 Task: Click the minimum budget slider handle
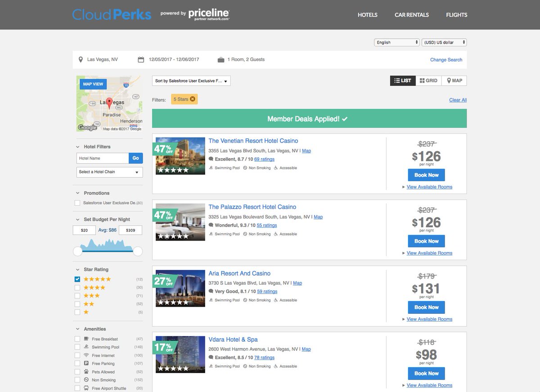[78, 251]
